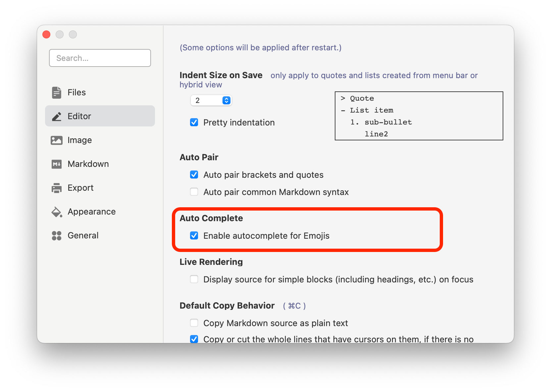Click the indentation preview box

419,116
